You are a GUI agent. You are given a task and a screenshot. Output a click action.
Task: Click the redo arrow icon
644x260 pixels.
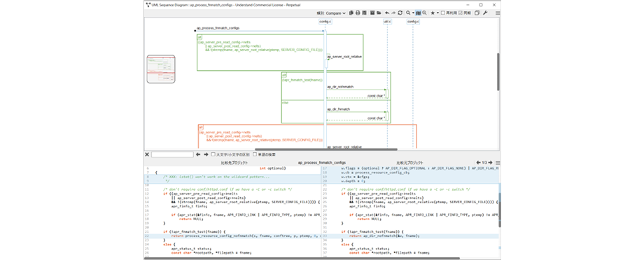point(394,13)
